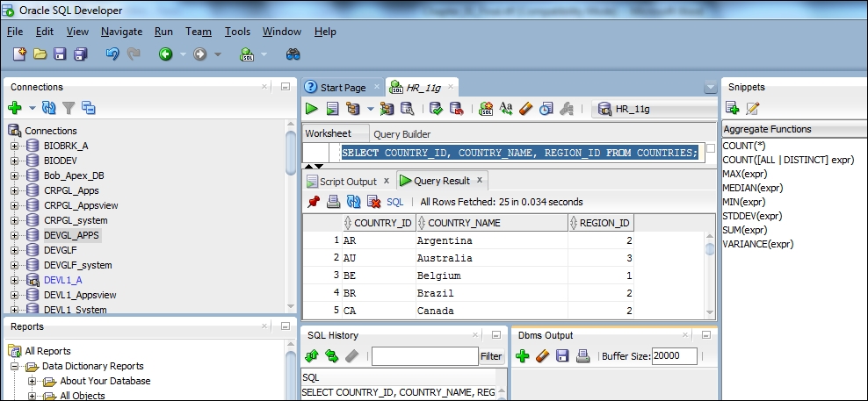Image resolution: width=868 pixels, height=401 pixels.
Task: Print the Dbms Output
Action: coord(582,355)
